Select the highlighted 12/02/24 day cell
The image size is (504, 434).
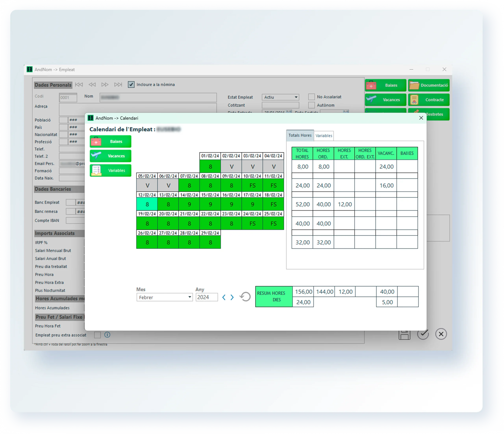pyautogui.click(x=147, y=204)
